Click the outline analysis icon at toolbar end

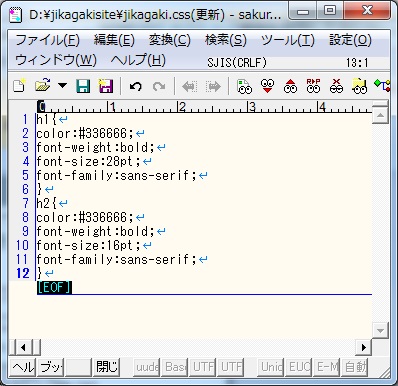[x=382, y=86]
